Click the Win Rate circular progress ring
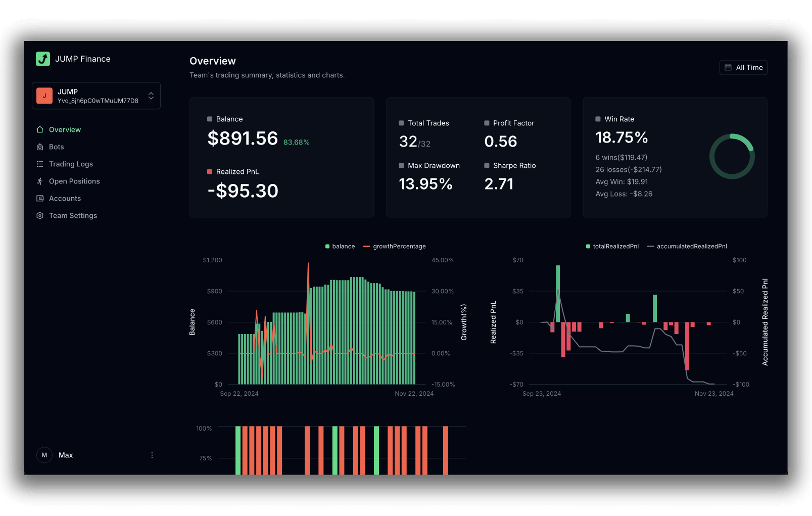Screen dimensions: 812x516 (x=732, y=156)
